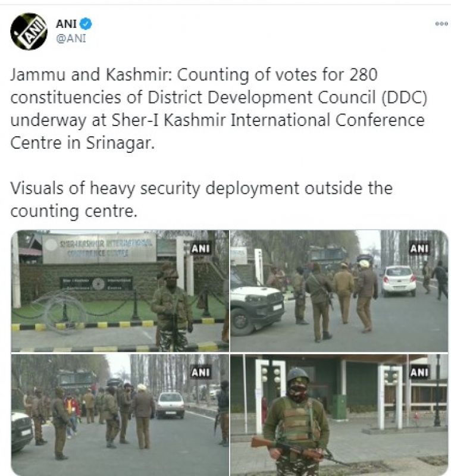Open the top-left photo of the conference centre sign
This screenshot has width=451, height=476.
tap(120, 291)
